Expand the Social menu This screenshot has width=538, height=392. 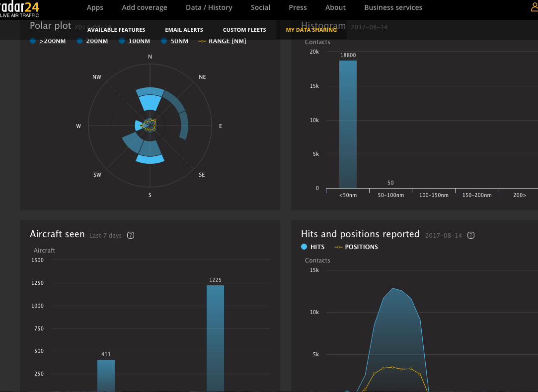(x=260, y=7)
